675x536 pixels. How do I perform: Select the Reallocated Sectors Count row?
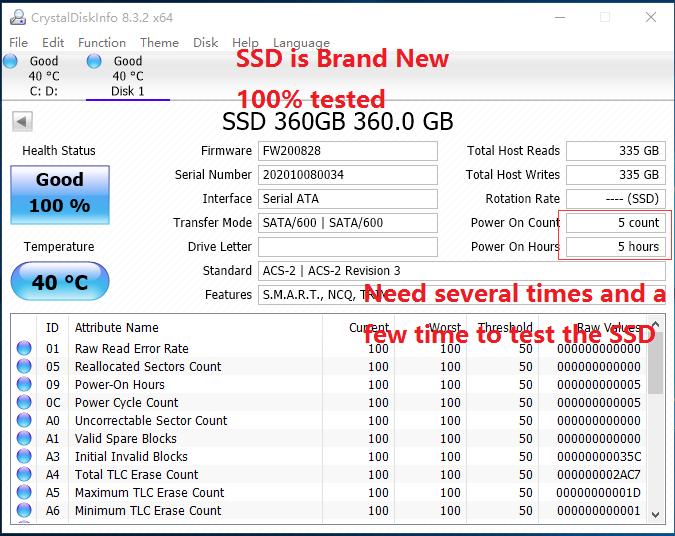(x=329, y=366)
